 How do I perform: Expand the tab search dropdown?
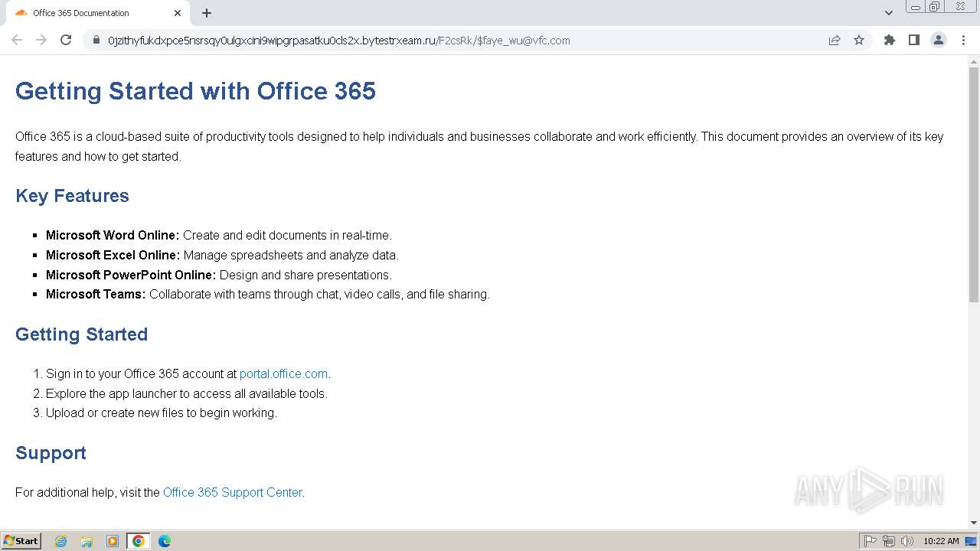pyautogui.click(x=889, y=13)
